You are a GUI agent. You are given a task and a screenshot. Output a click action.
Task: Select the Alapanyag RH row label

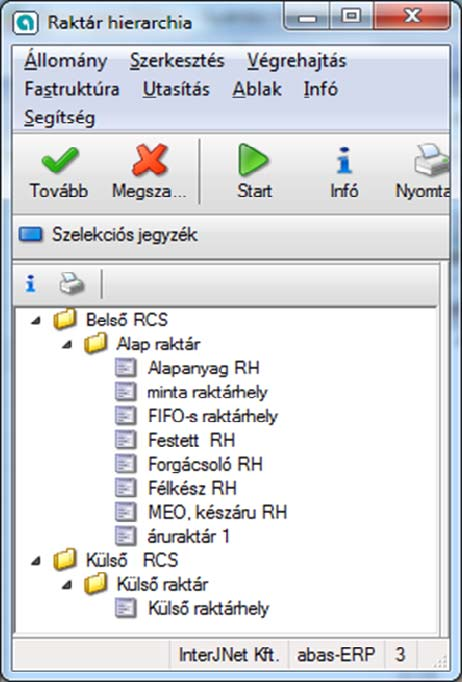[204, 368]
